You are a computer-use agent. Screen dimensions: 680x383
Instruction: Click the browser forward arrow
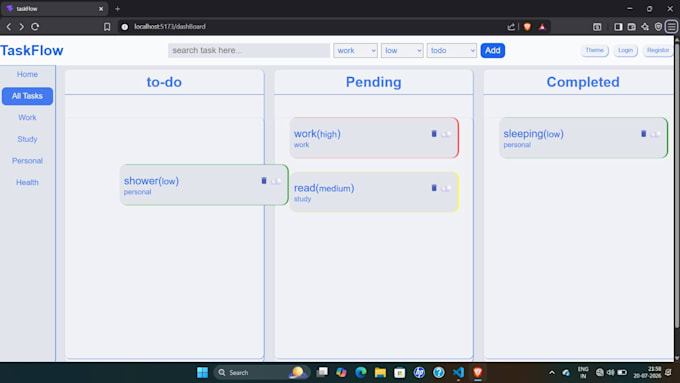pyautogui.click(x=21, y=26)
